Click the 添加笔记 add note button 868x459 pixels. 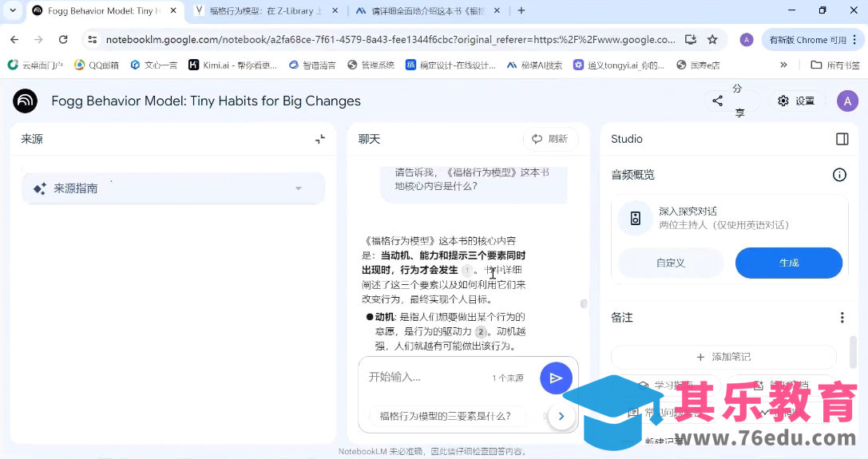coord(723,357)
